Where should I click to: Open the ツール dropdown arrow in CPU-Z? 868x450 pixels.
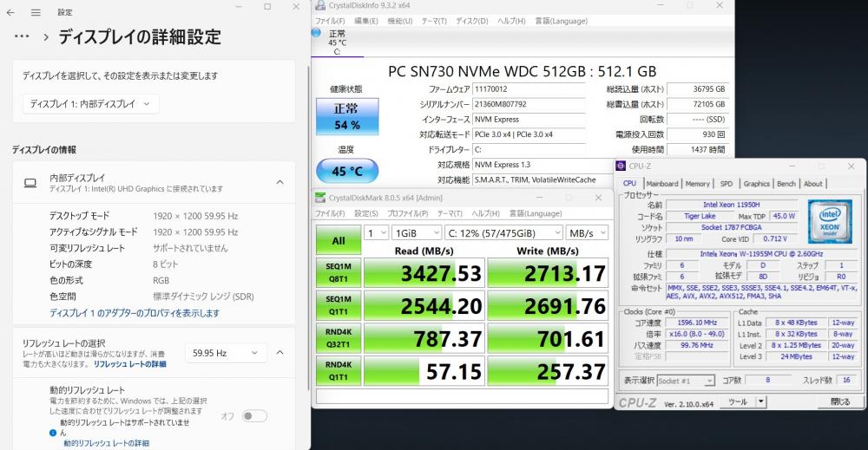pos(762,402)
